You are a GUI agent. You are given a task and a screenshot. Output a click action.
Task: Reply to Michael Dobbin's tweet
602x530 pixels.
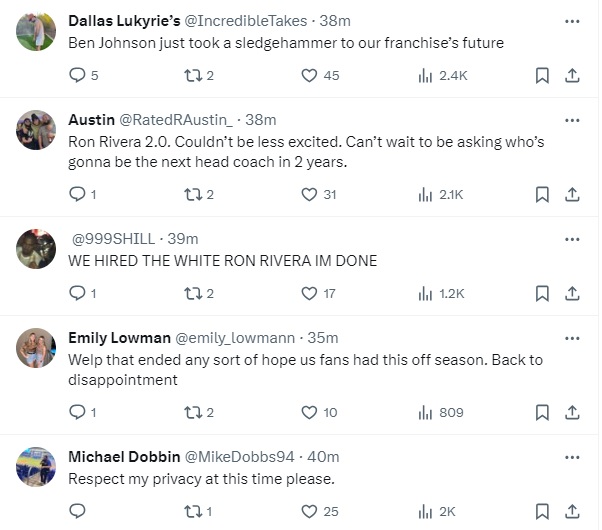point(78,510)
